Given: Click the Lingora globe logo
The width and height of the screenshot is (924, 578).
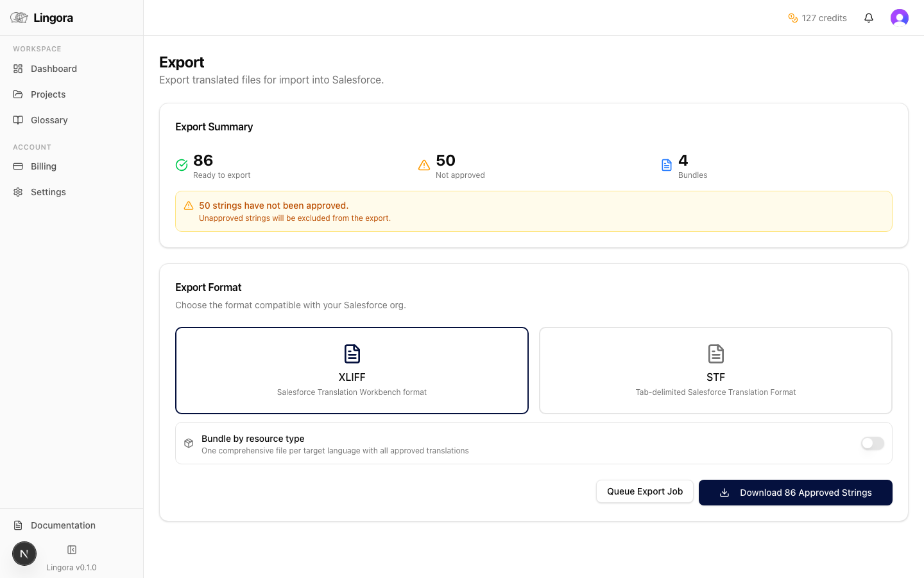Looking at the screenshot, I should click(18, 17).
